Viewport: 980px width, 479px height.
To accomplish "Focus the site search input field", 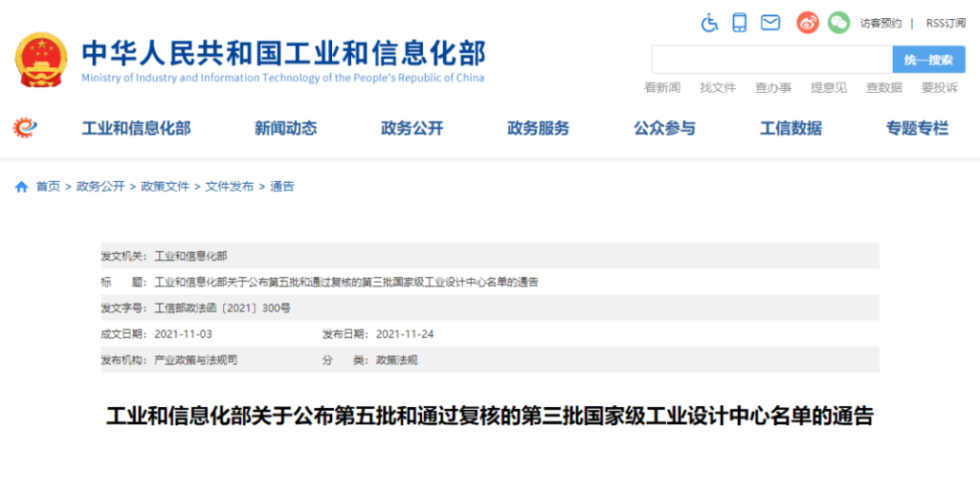I will pos(772,59).
